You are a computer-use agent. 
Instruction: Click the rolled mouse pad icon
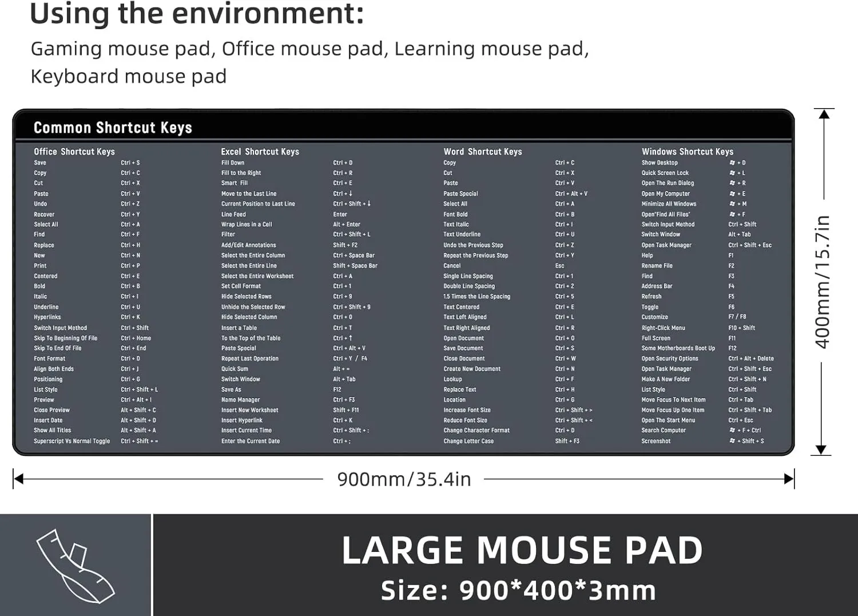(x=76, y=566)
